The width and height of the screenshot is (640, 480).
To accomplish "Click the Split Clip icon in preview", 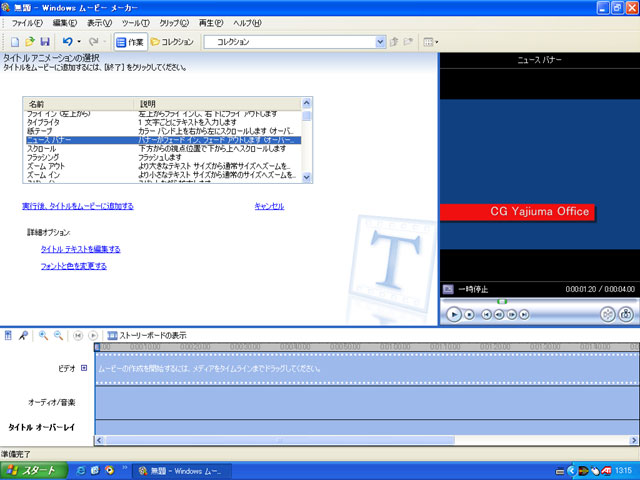I will pyautogui.click(x=607, y=314).
